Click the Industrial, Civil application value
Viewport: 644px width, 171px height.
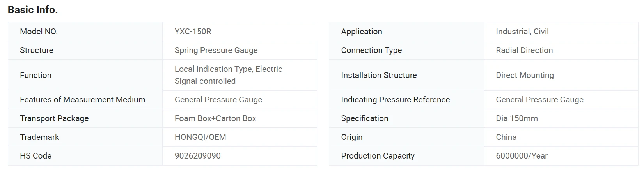(522, 32)
